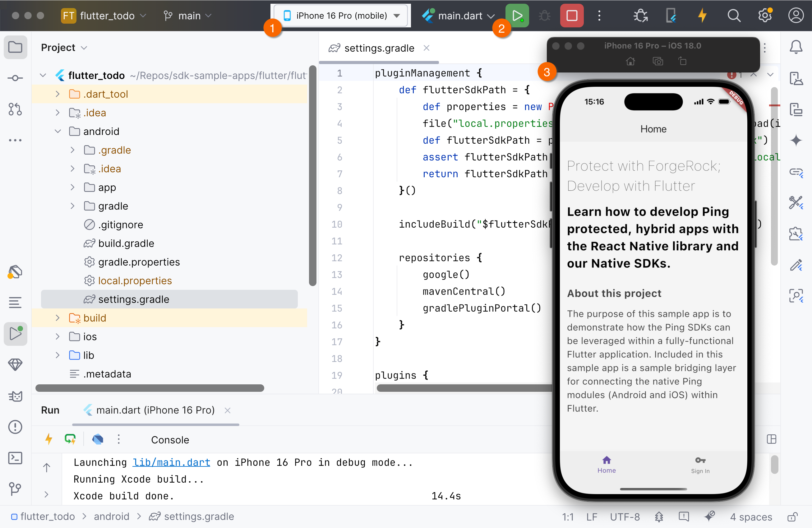This screenshot has width=812, height=528.
Task: Open the Commit tool window icon
Action: 15,78
